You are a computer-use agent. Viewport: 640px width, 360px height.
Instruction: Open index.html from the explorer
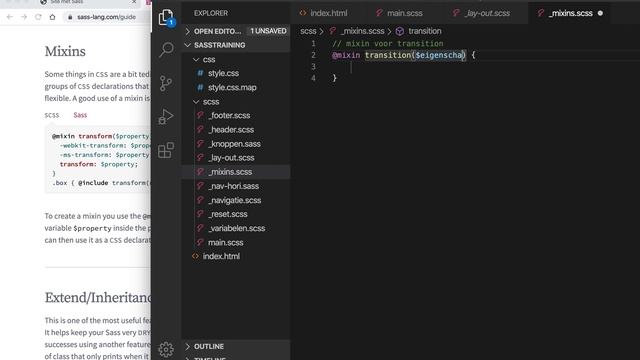click(x=221, y=256)
